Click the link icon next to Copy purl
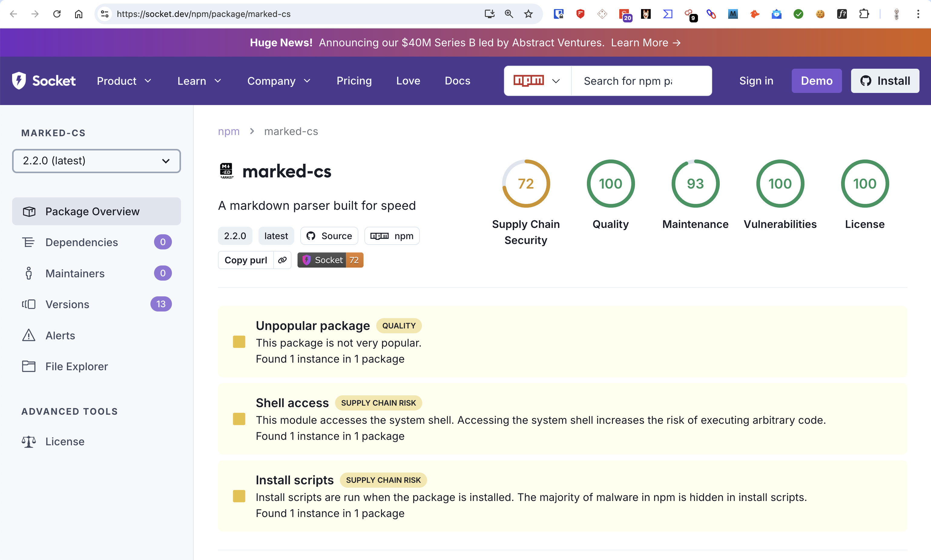This screenshot has width=931, height=560. pyautogui.click(x=282, y=260)
